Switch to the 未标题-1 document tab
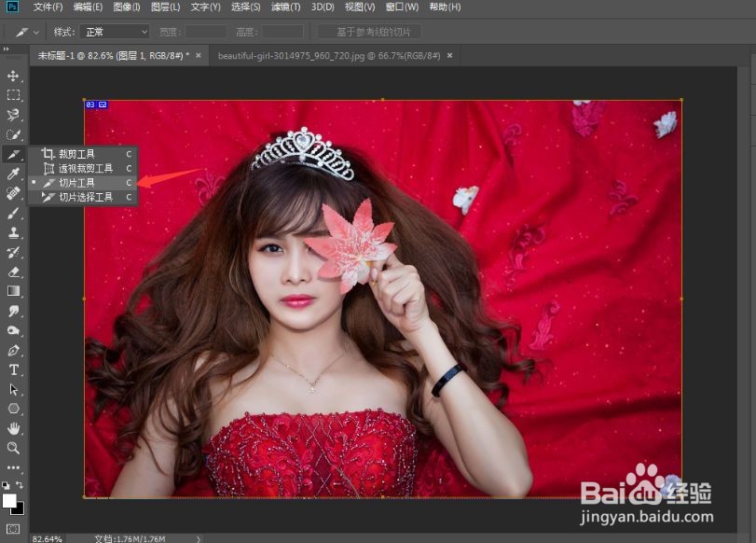 pos(114,56)
